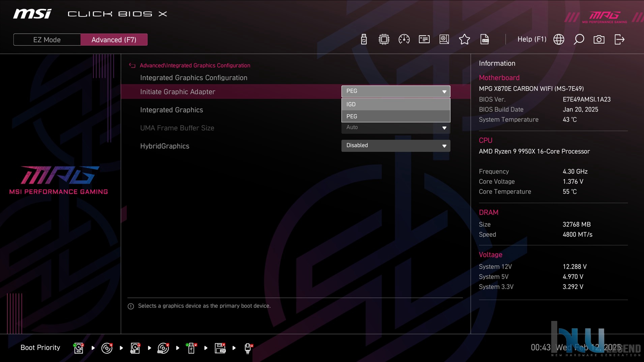Viewport: 644px width, 362px height.
Task: Click the MPG X870E CARBON WIFI model text
Action: point(531,89)
